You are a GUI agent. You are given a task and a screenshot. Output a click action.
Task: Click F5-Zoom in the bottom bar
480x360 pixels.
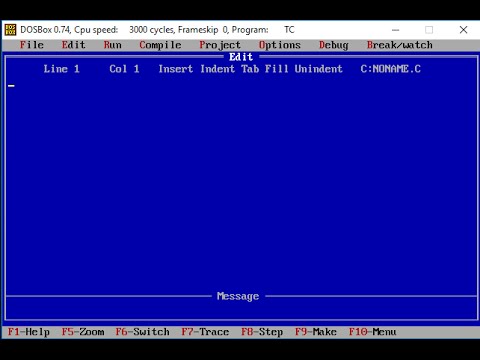[x=83, y=332]
